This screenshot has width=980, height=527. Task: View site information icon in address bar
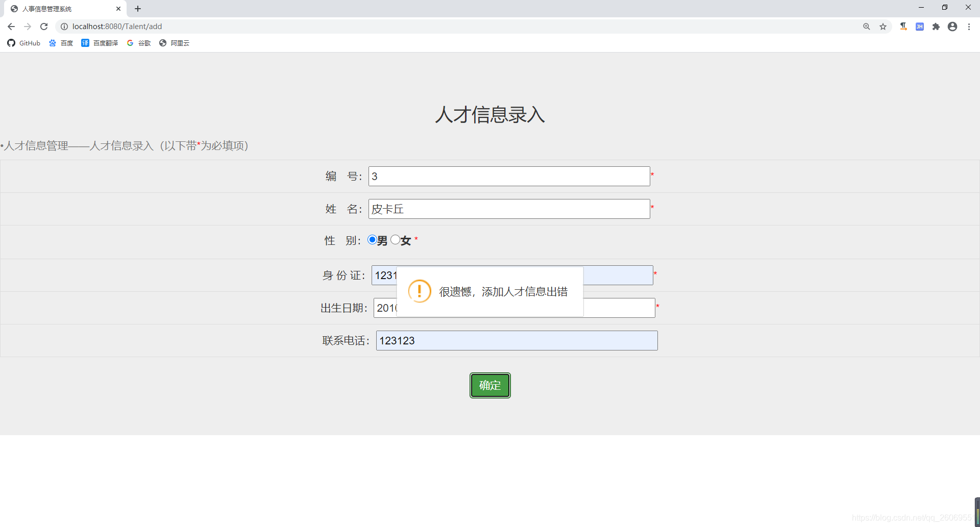[64, 27]
